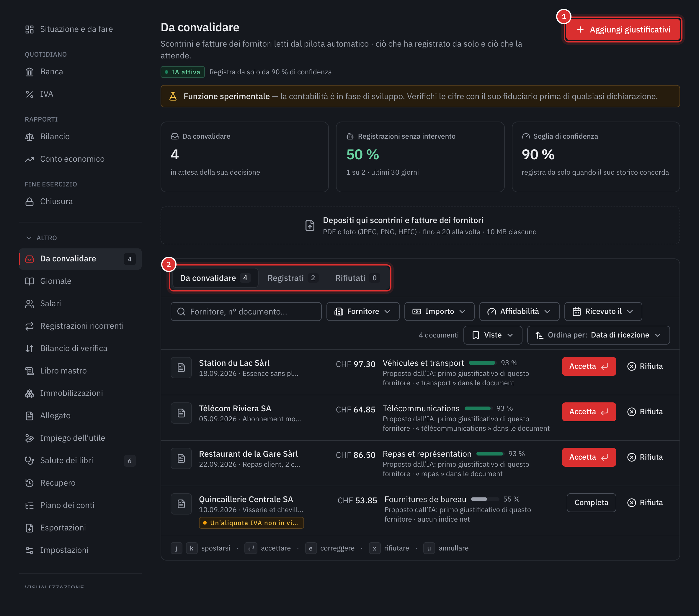Change the Ordina per sorting dropdown

point(598,335)
